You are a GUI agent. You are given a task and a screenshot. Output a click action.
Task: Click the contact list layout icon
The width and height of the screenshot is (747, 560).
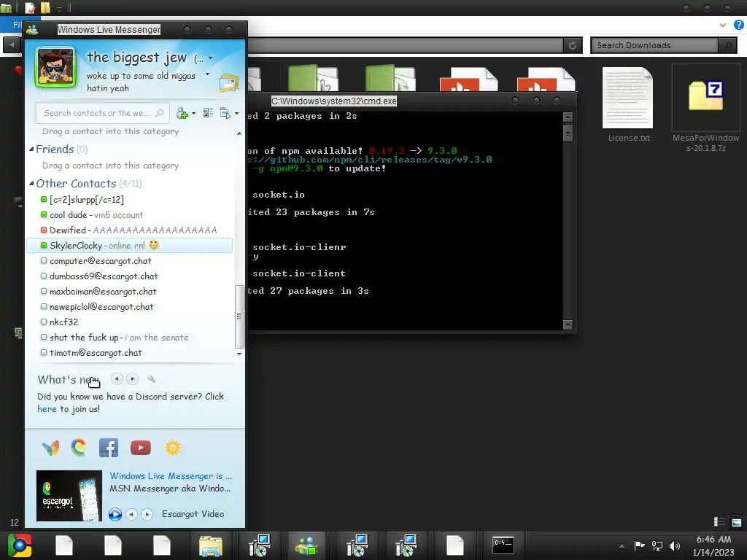pyautogui.click(x=208, y=113)
